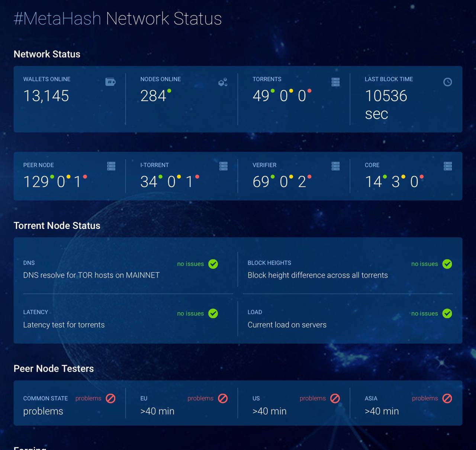Click the Nodes Online count 284
476x450 pixels.
click(153, 96)
